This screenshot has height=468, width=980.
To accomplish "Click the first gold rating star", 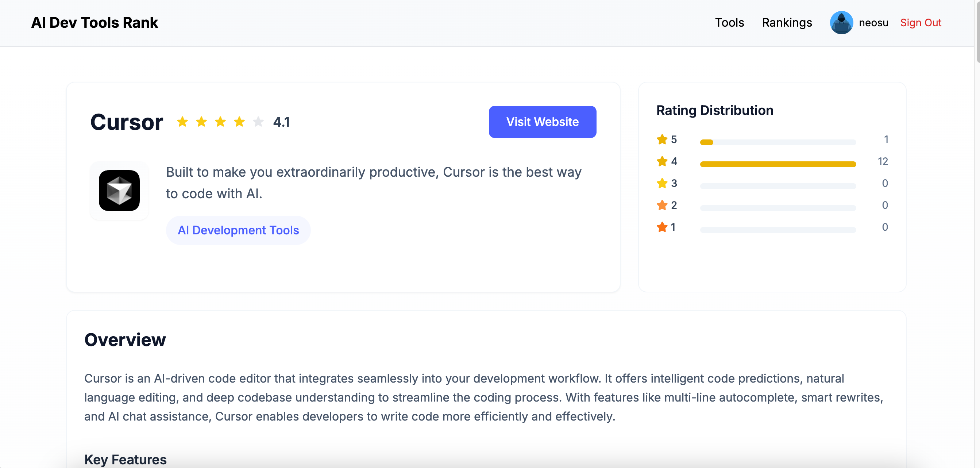I will pyautogui.click(x=182, y=122).
